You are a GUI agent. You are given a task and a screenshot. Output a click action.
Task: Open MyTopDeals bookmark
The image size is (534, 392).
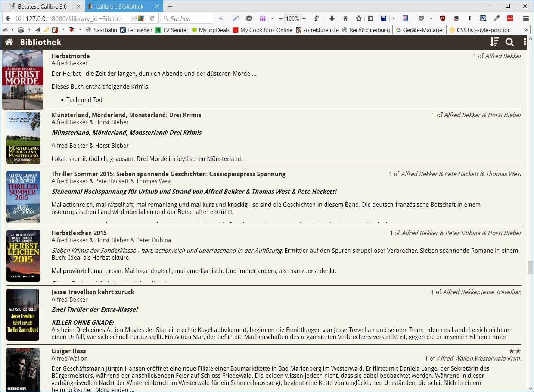211,30
